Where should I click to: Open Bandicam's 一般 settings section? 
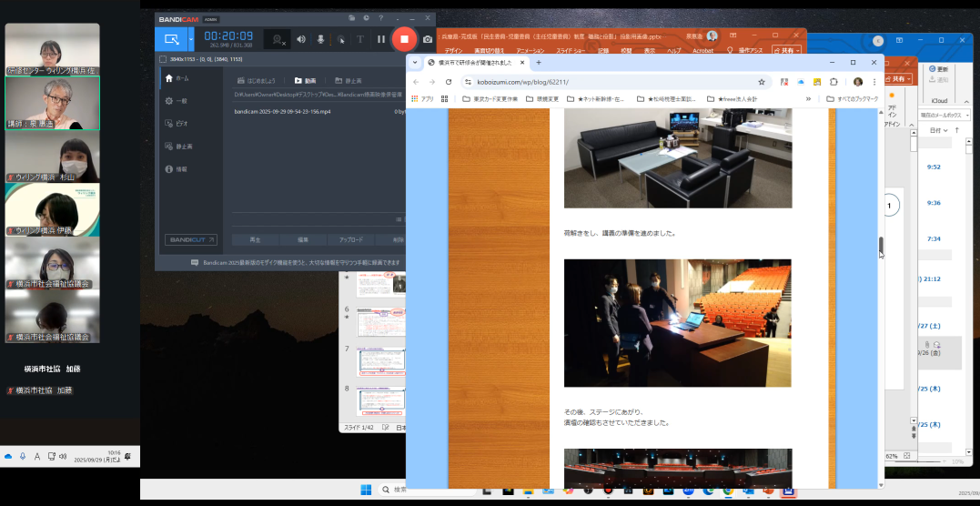coord(181,101)
